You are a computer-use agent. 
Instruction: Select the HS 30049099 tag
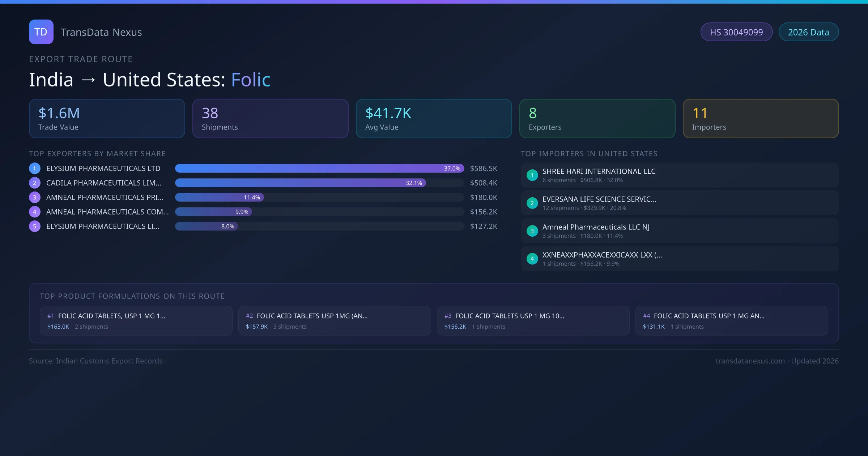736,32
